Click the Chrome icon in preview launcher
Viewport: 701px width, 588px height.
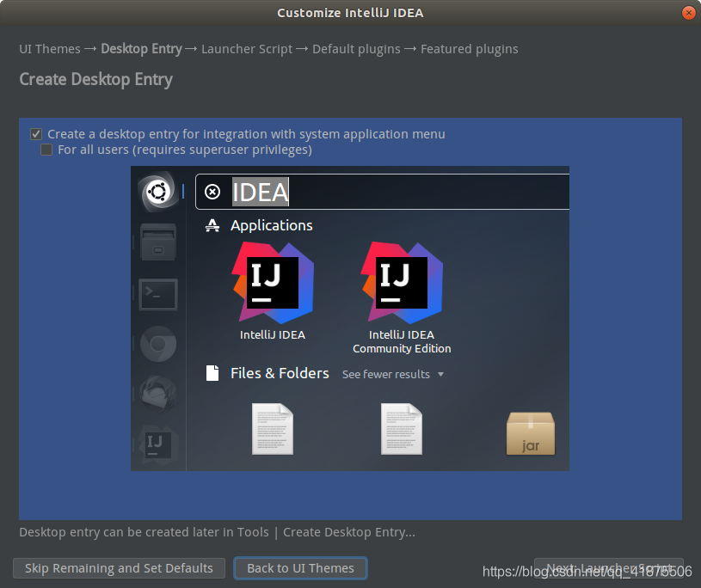click(158, 344)
